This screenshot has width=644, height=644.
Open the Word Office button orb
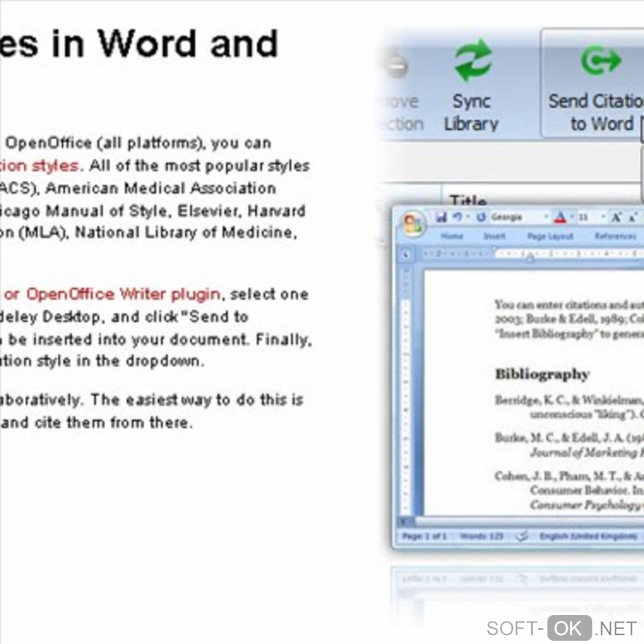click(413, 224)
